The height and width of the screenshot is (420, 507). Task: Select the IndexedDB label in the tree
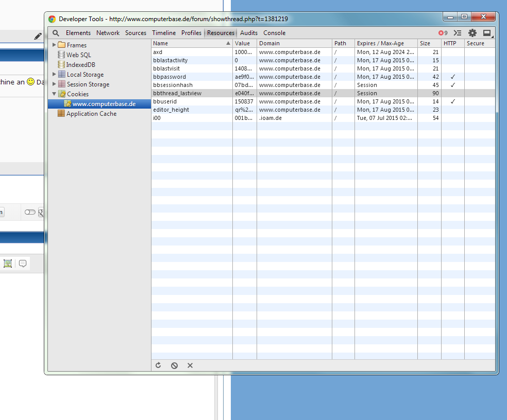(81, 65)
